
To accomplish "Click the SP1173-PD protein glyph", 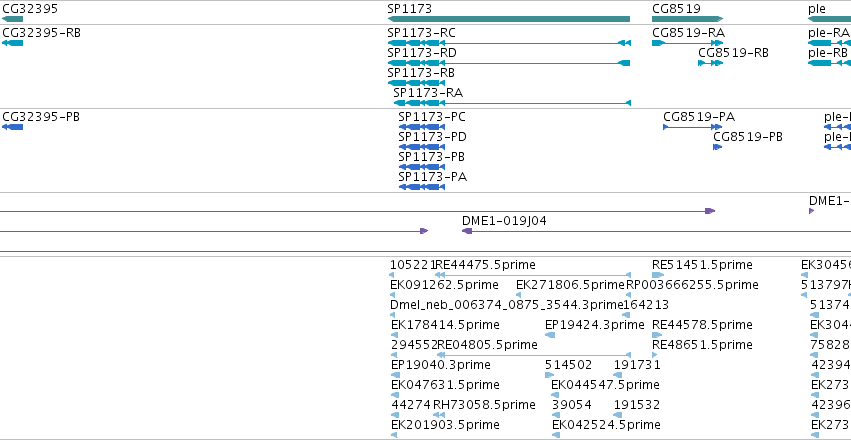I will pyautogui.click(x=422, y=147).
